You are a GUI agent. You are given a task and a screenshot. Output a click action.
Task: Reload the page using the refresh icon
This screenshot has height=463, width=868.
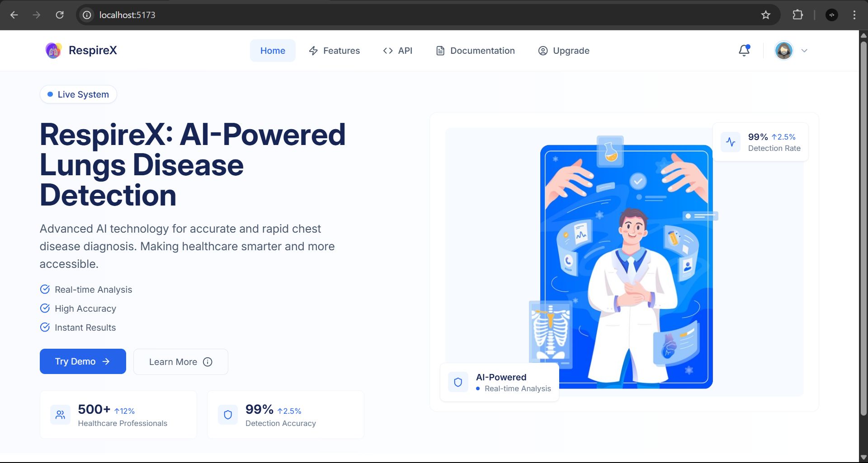60,15
